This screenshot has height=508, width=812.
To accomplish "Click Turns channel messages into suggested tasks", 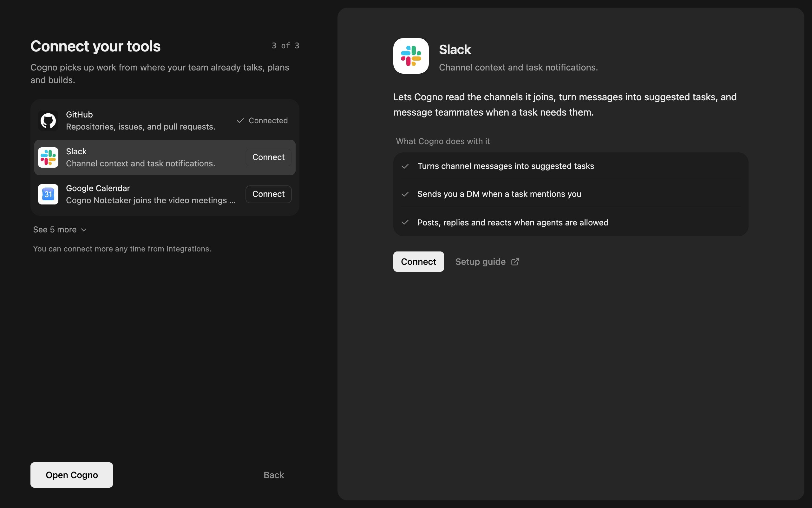I will pyautogui.click(x=506, y=166).
